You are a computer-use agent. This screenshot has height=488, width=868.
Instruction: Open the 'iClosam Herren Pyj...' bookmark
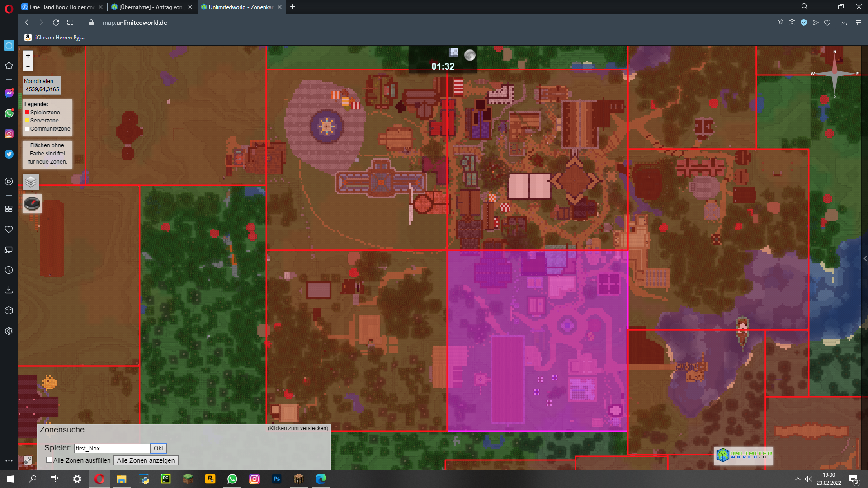point(54,38)
